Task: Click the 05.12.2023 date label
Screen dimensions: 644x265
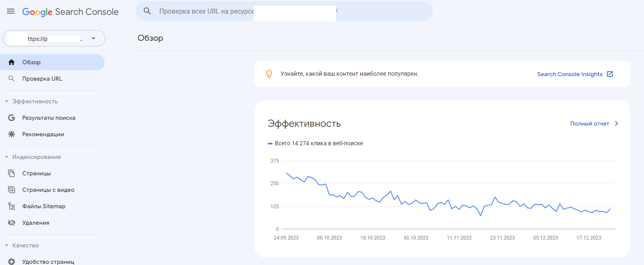Action: coord(546,238)
